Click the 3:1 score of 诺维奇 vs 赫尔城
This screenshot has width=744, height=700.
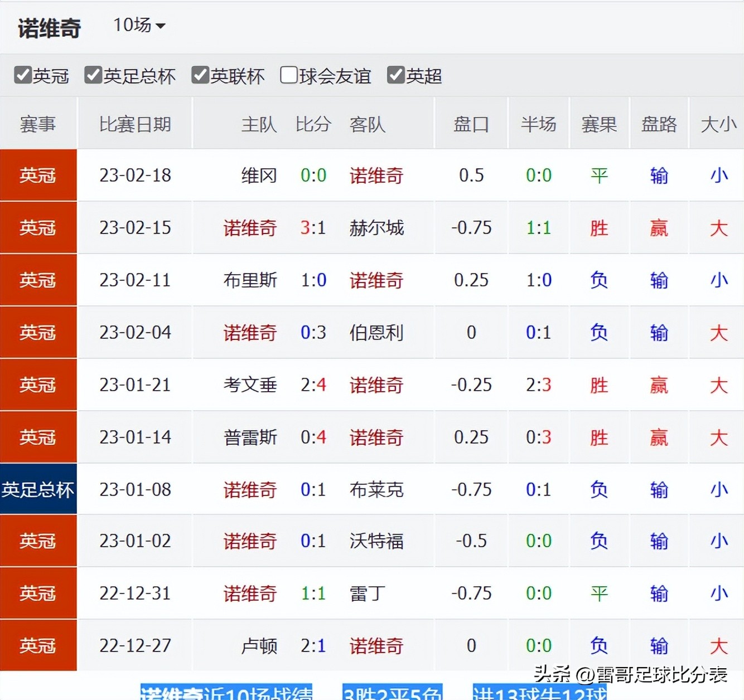click(x=313, y=228)
